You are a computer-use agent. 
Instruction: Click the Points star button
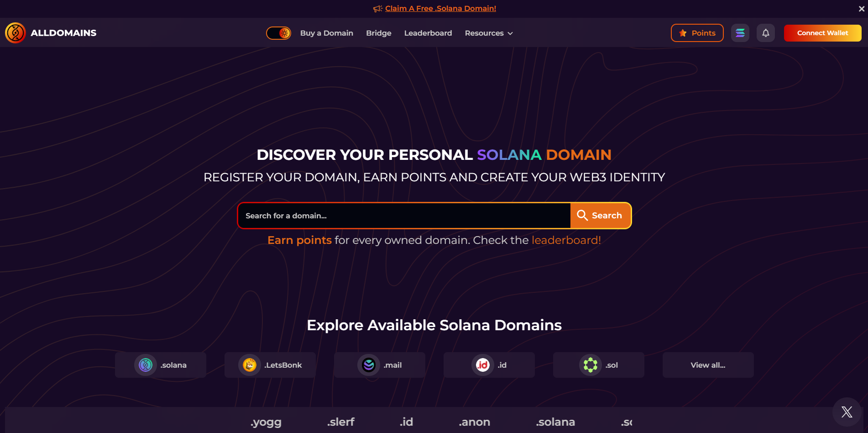(x=697, y=33)
